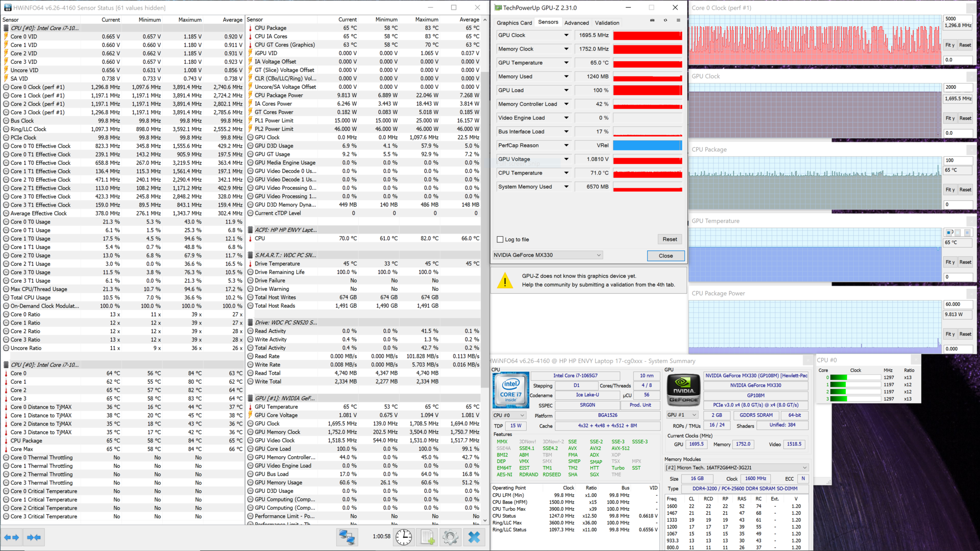
Task: Switch to the Graphics Card tab
Action: coord(514,23)
